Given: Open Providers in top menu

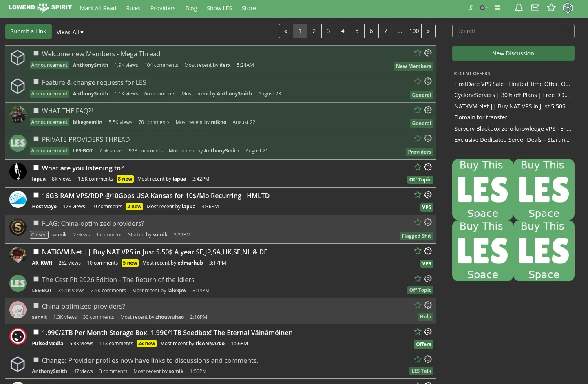Looking at the screenshot, I should click(163, 8).
